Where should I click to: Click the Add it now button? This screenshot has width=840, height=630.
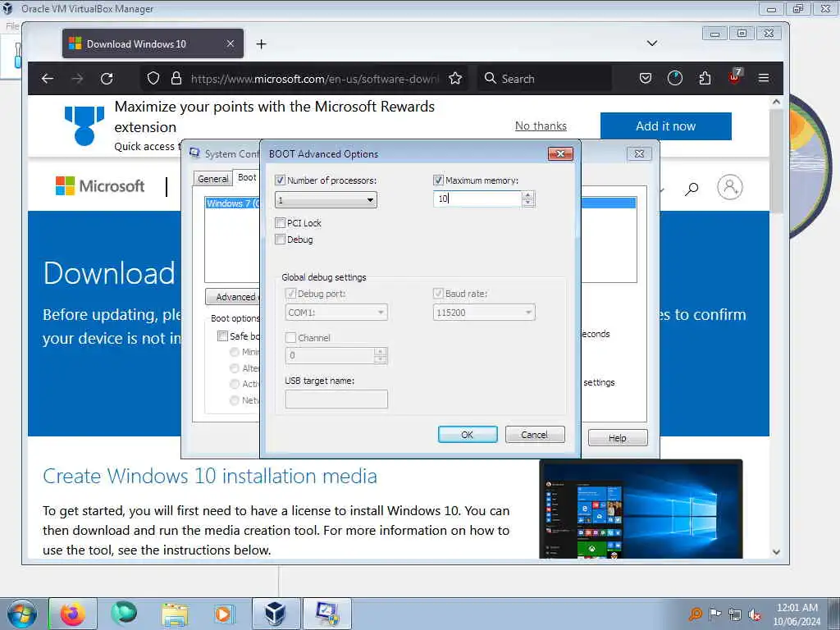pyautogui.click(x=666, y=126)
